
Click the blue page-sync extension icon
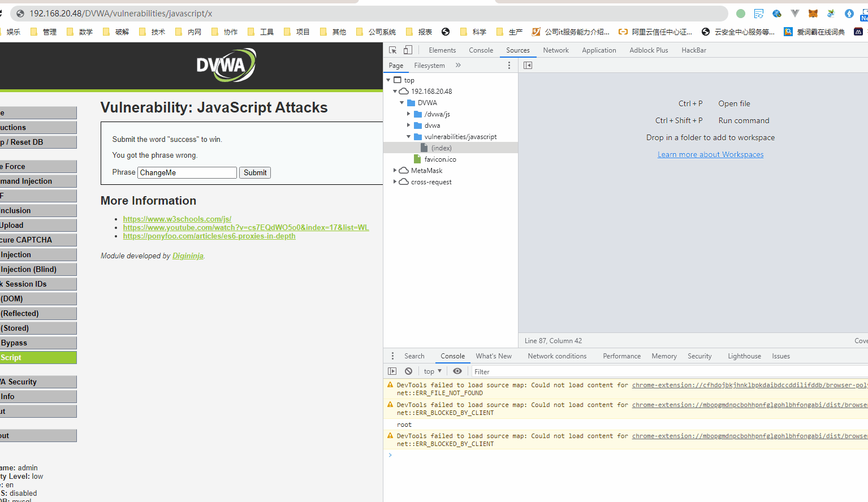click(759, 14)
